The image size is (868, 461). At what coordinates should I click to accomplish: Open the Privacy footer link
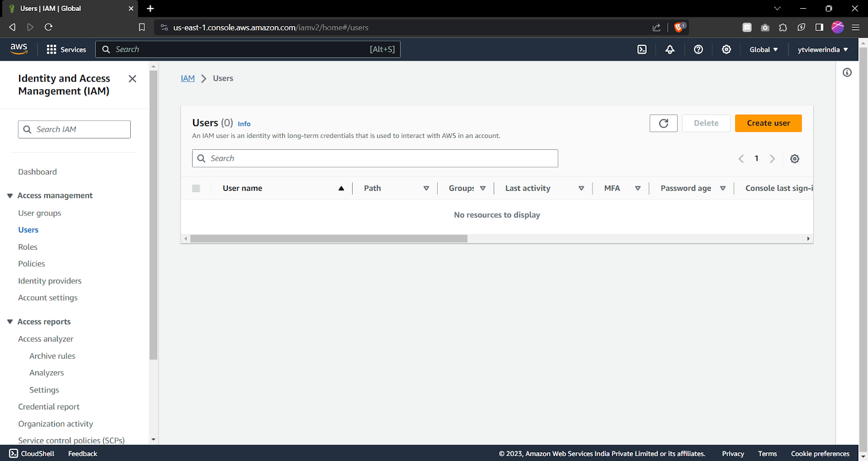click(x=733, y=453)
